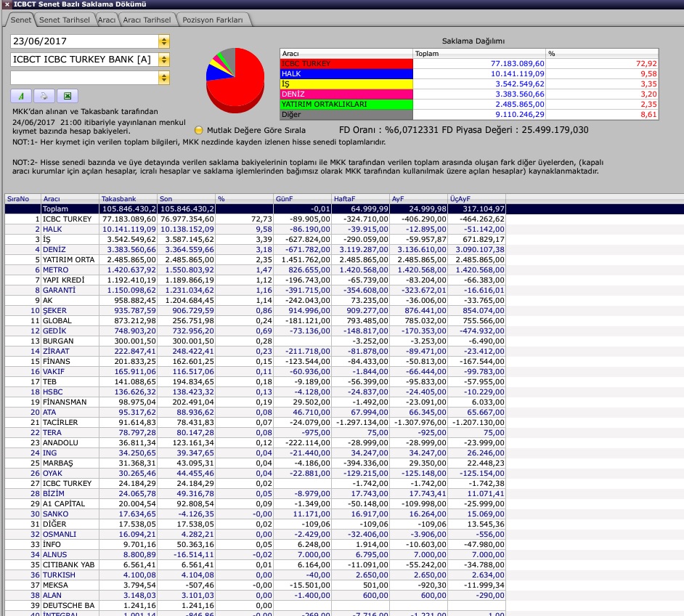Open the dropdown arrow of the empty combo box
This screenshot has height=616, width=684.
[x=164, y=78]
